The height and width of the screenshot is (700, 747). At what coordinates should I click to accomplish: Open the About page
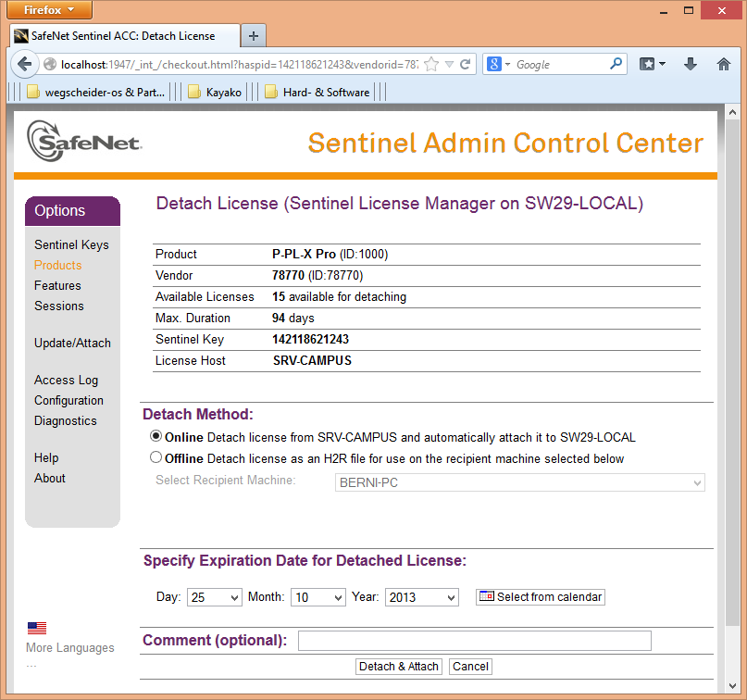50,478
